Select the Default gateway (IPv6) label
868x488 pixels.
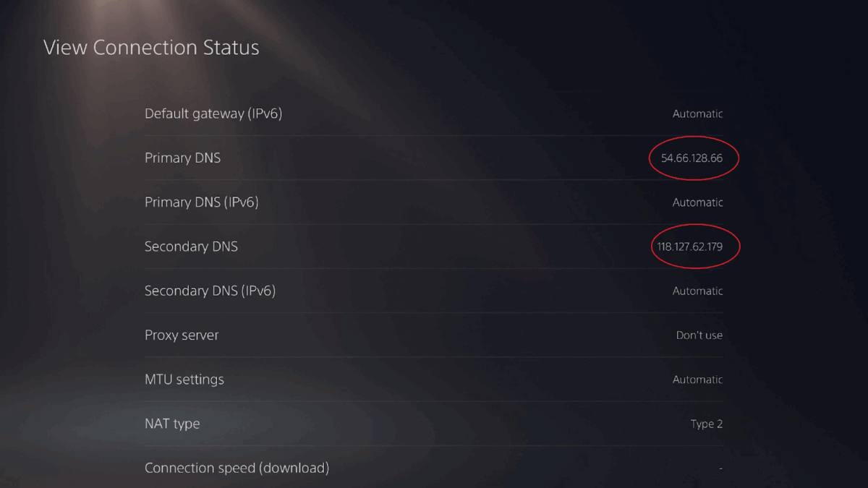tap(213, 114)
